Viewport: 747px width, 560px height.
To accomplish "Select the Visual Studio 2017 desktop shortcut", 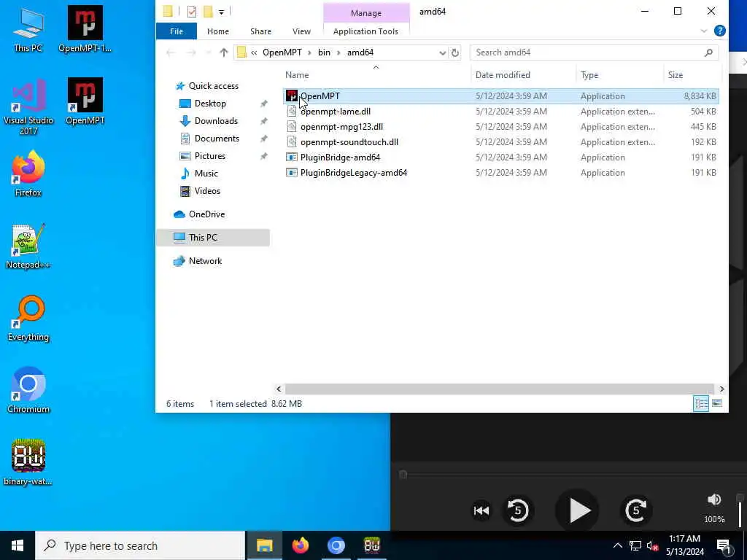I will coord(28,106).
